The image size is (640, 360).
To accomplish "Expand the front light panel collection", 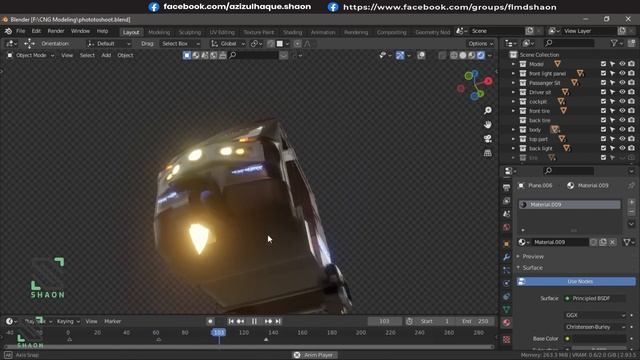I will click(x=513, y=73).
